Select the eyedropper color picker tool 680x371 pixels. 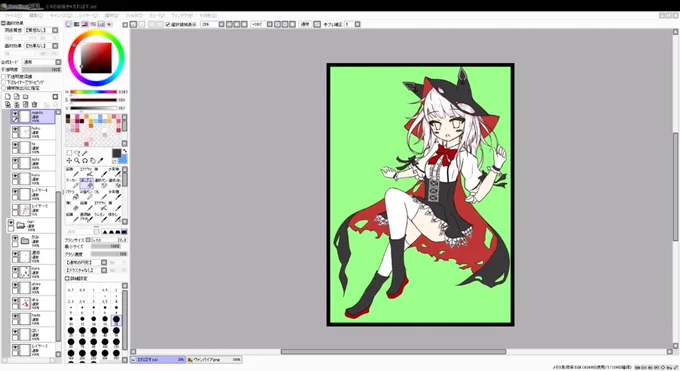click(x=101, y=161)
